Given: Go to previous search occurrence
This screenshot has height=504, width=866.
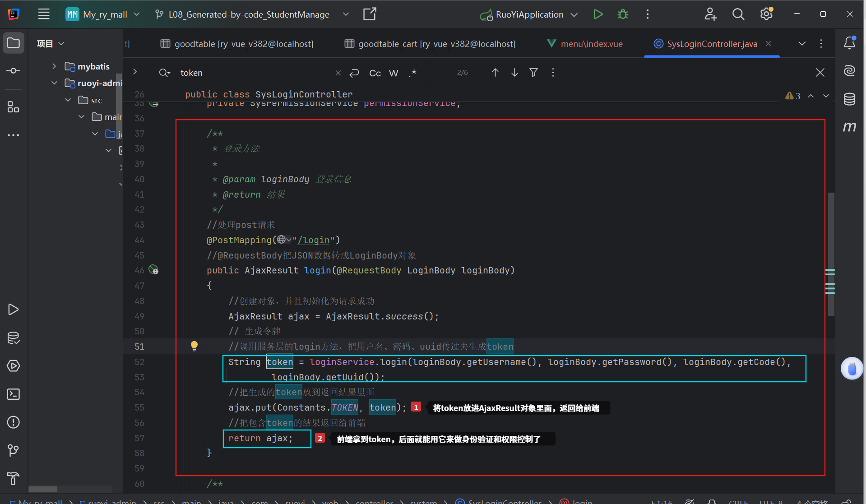Looking at the screenshot, I should click(495, 73).
